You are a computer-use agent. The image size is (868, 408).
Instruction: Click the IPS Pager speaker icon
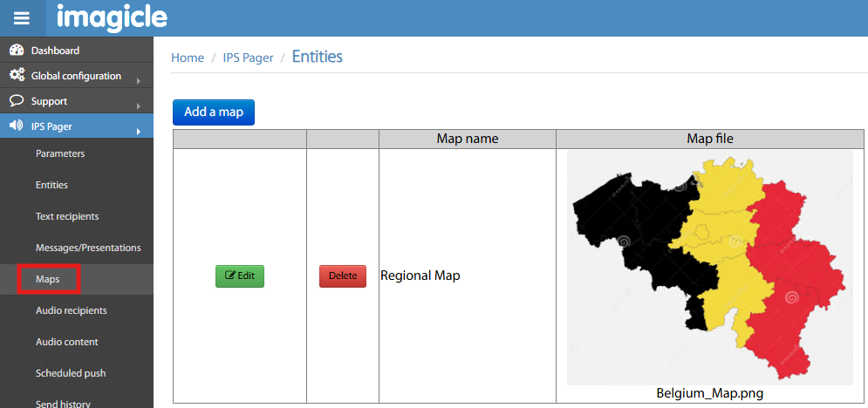click(17, 126)
